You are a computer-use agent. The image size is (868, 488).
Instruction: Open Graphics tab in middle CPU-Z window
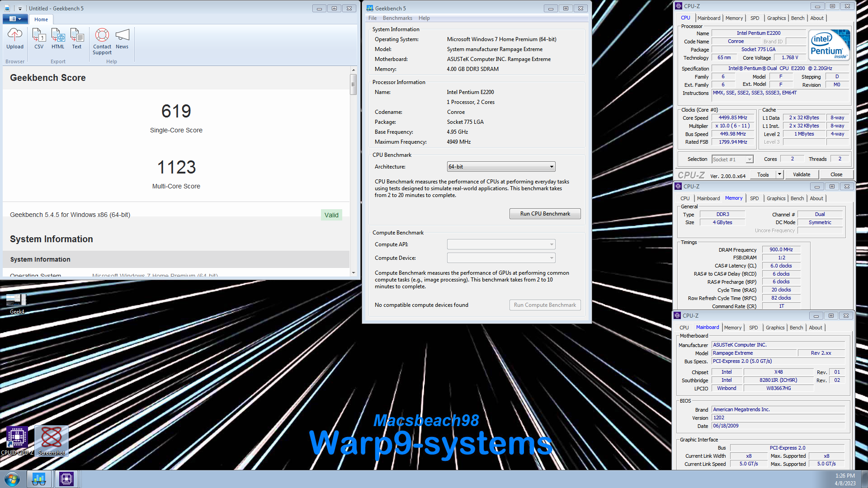(x=776, y=198)
